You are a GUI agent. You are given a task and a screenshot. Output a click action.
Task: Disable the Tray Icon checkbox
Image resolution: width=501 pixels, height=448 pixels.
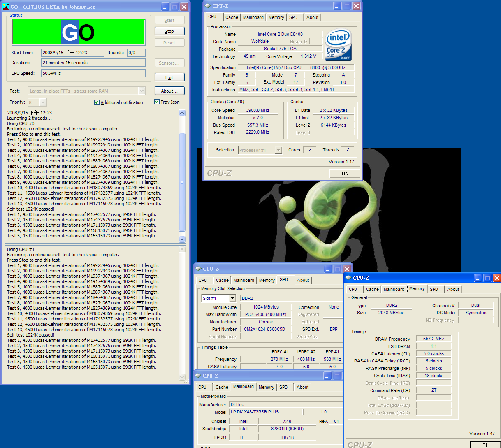click(x=157, y=102)
